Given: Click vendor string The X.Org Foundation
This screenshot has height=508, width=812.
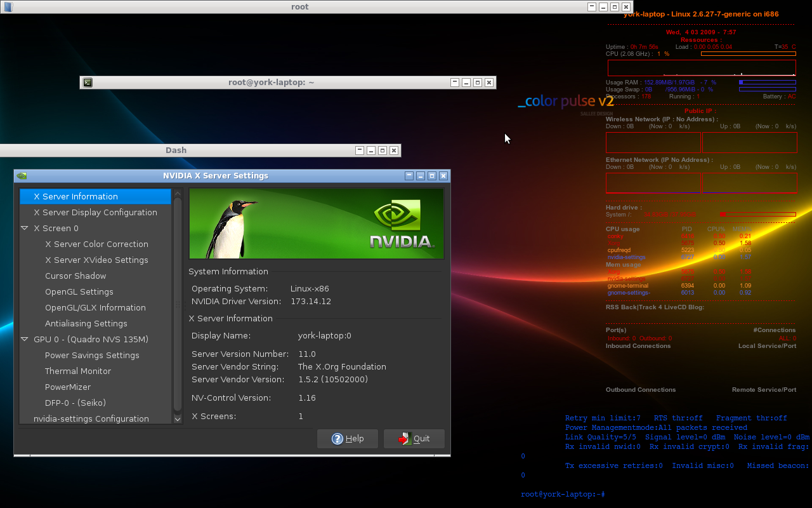Looking at the screenshot, I should coord(342,367).
